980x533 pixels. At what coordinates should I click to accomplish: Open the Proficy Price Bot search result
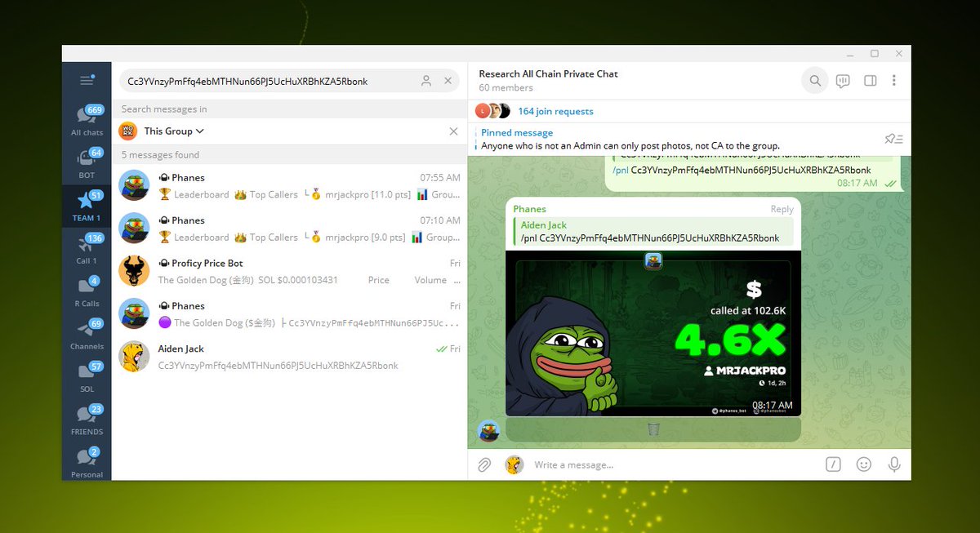point(289,271)
